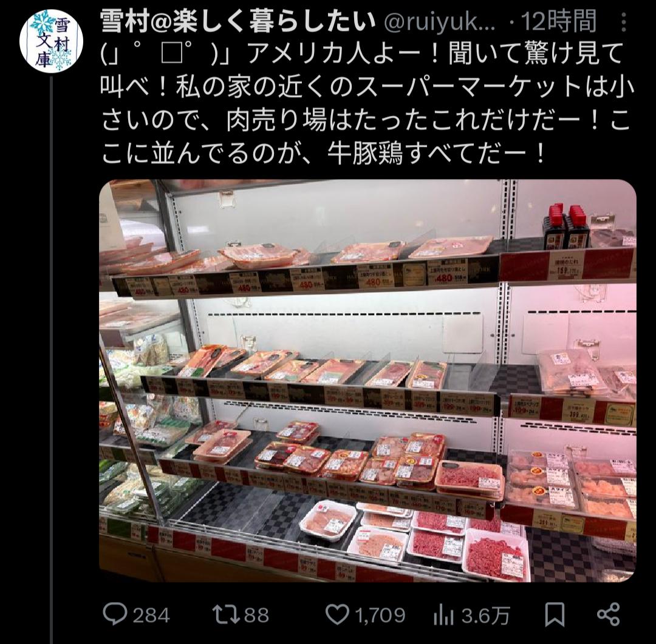This screenshot has width=656, height=644.
Task: Open the three-dot more options menu
Action: 623,22
